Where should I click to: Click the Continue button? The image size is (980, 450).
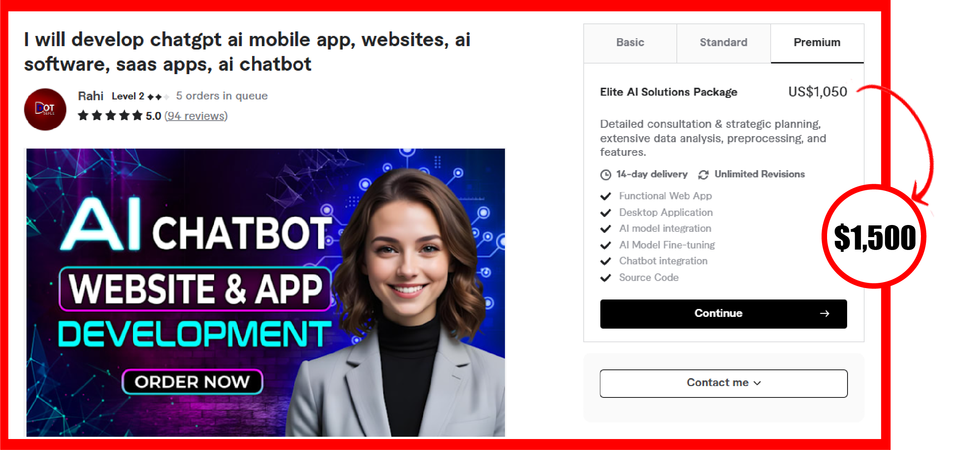[724, 313]
